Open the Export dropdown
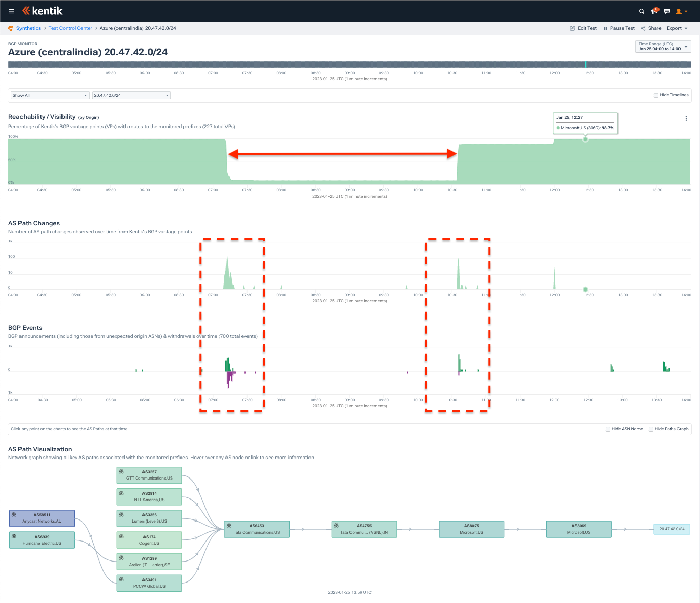 (677, 28)
